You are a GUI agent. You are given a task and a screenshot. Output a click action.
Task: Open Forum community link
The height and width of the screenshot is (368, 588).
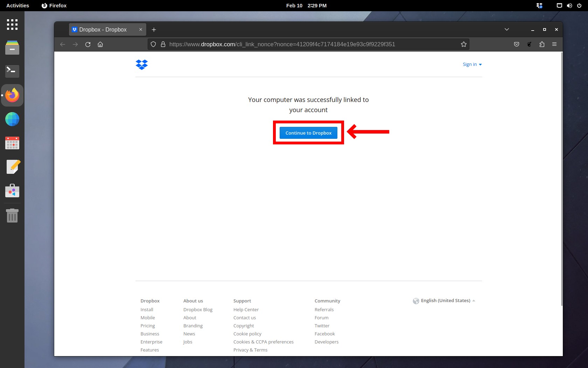coord(322,318)
